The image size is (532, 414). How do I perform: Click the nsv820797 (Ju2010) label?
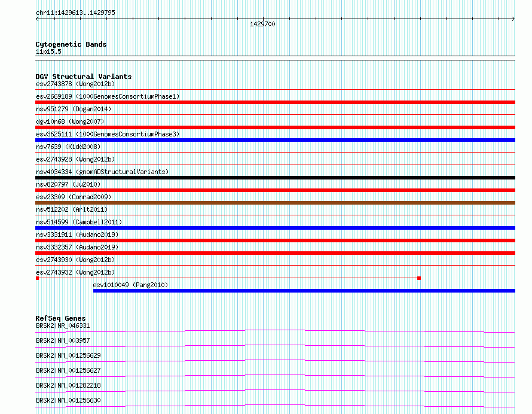point(68,184)
